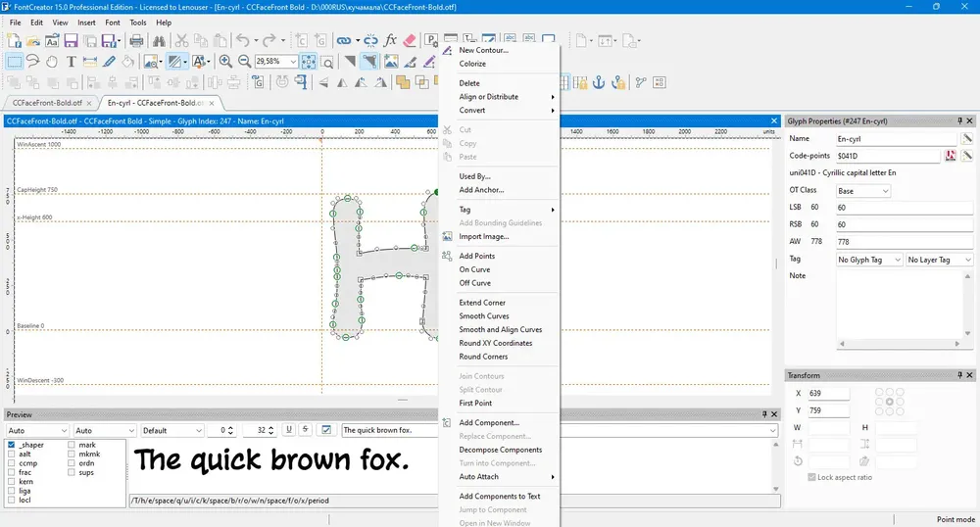Disable the _shaper feature checkbox
The image size is (980, 527).
(x=12, y=445)
